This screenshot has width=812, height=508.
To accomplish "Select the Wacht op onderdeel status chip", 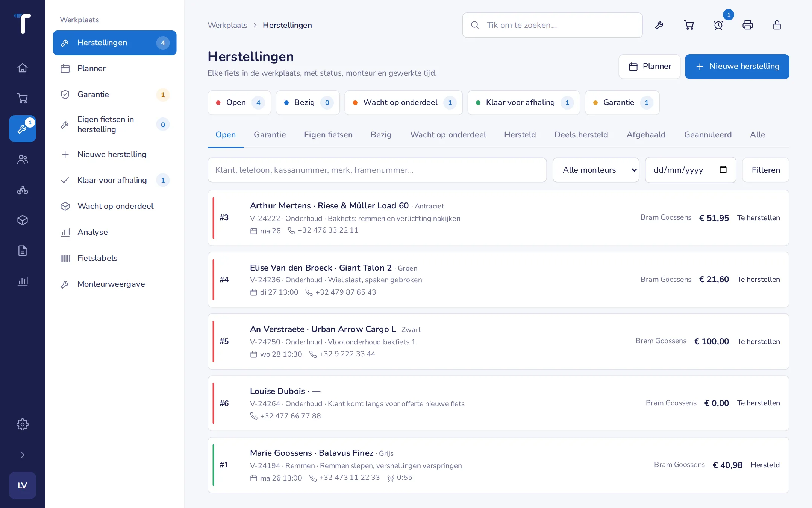I will (x=404, y=103).
